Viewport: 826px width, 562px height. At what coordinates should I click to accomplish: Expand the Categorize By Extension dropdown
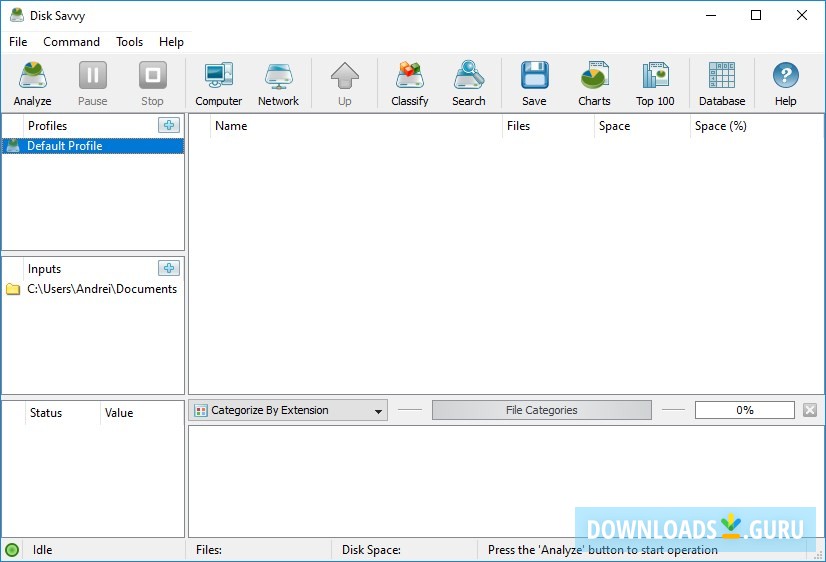point(288,410)
